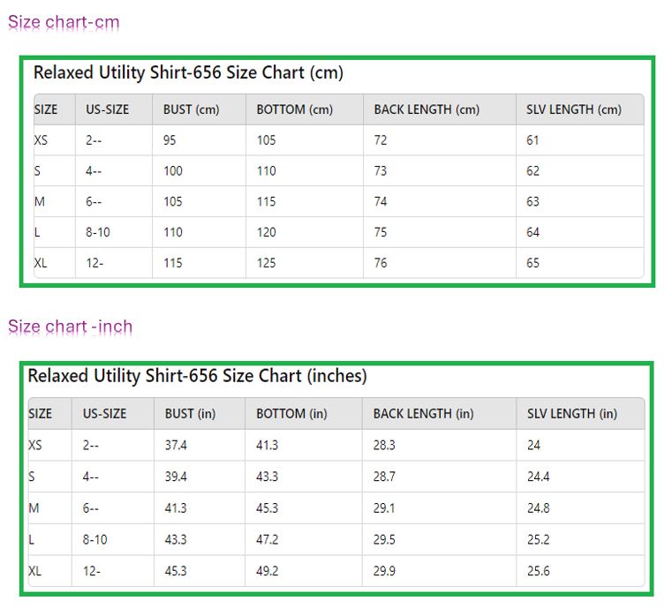This screenshot has height=616, width=672.
Task: Click the bottom value 49.2 in inches chart
Action: (267, 571)
